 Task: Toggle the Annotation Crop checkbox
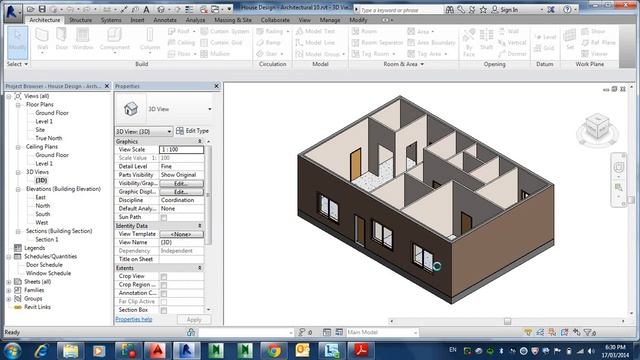click(x=164, y=293)
